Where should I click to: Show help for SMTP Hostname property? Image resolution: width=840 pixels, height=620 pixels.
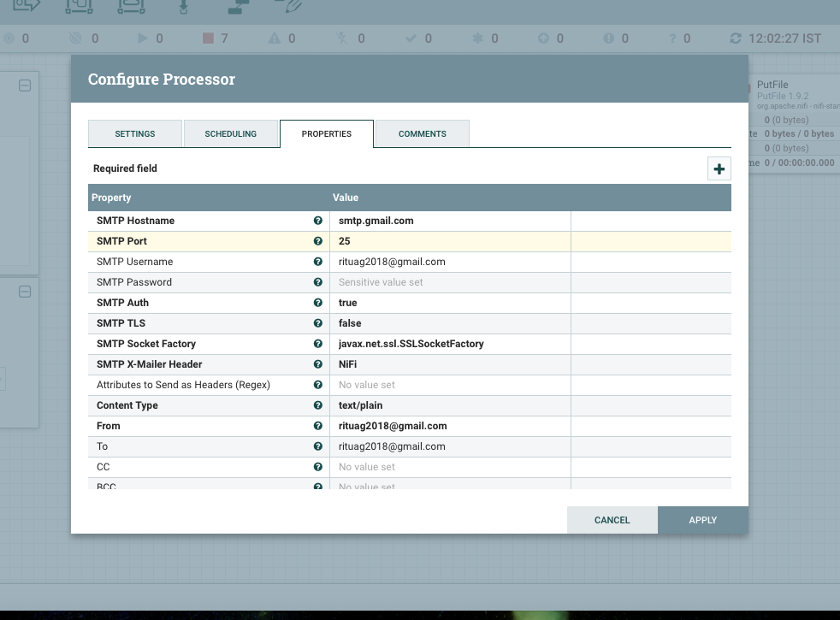317,221
